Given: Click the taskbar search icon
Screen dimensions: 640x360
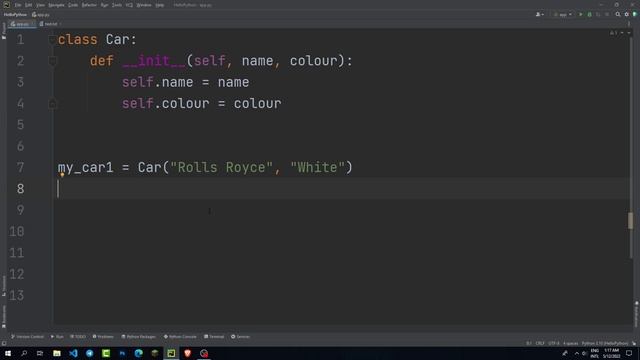Looking at the screenshot, I should (x=24, y=353).
